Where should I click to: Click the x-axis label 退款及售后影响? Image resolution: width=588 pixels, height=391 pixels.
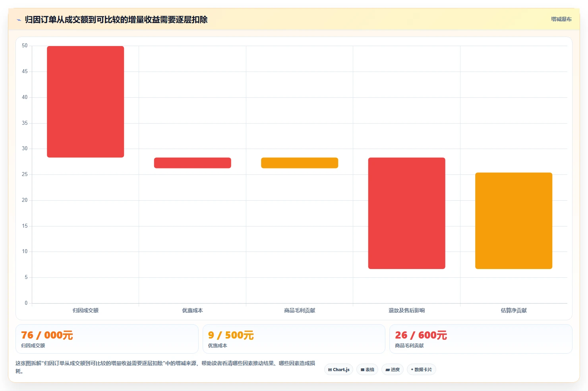407,310
